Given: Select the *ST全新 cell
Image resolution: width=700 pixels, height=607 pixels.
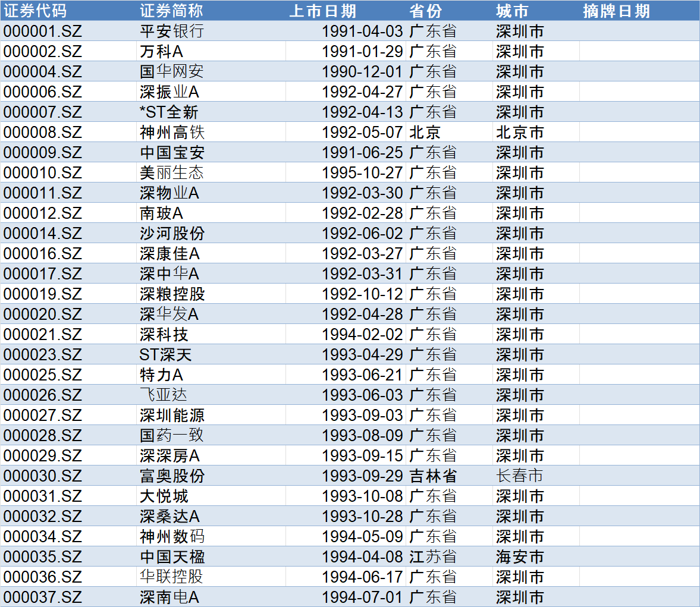Looking at the screenshot, I should pos(211,112).
